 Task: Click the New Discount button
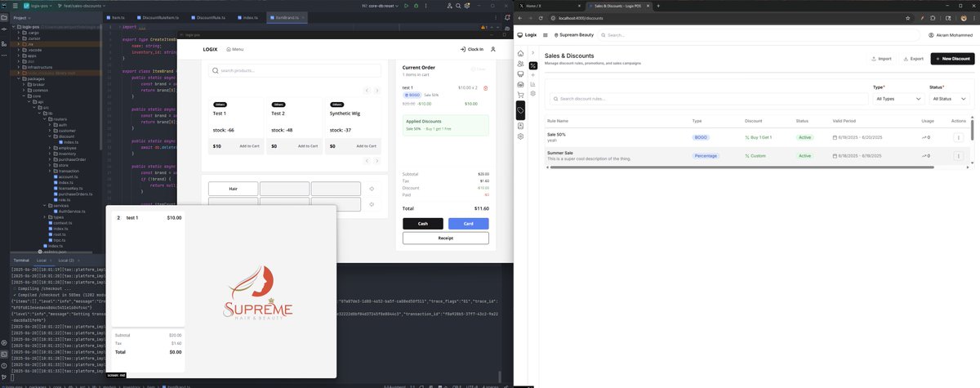952,59
